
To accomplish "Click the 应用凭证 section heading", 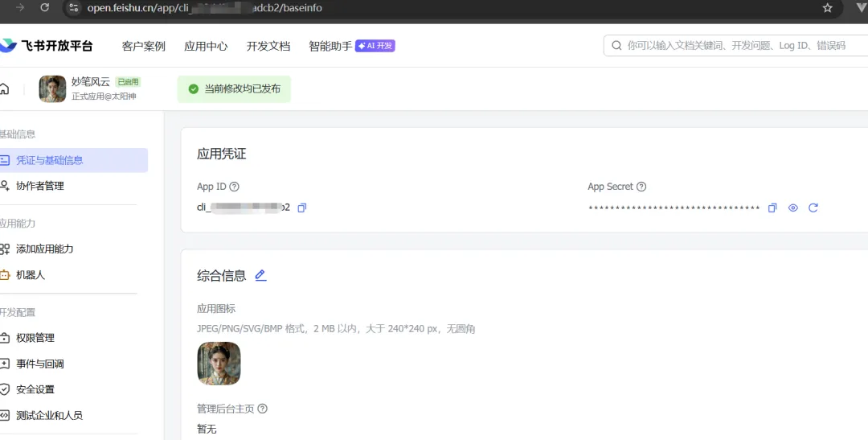I will pyautogui.click(x=222, y=154).
